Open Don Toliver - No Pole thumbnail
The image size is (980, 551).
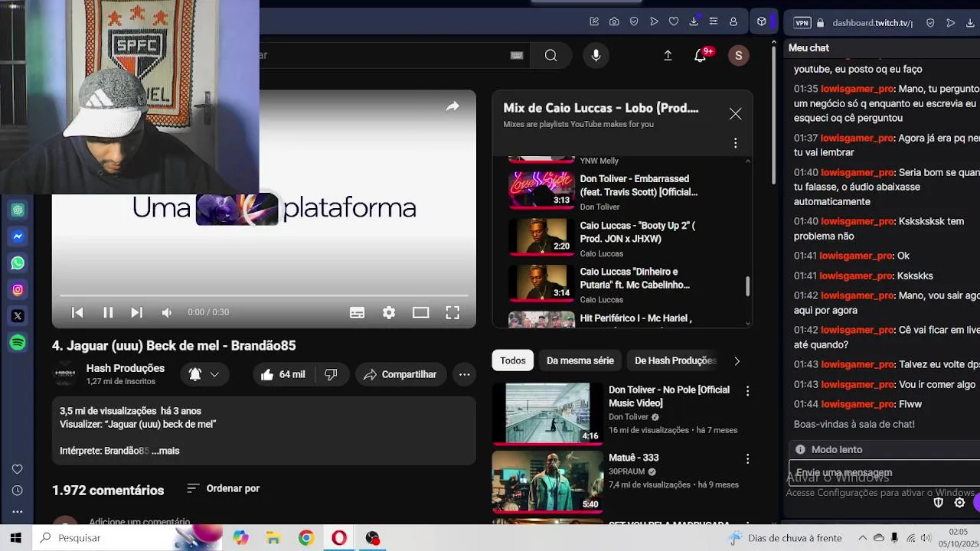[x=547, y=413]
